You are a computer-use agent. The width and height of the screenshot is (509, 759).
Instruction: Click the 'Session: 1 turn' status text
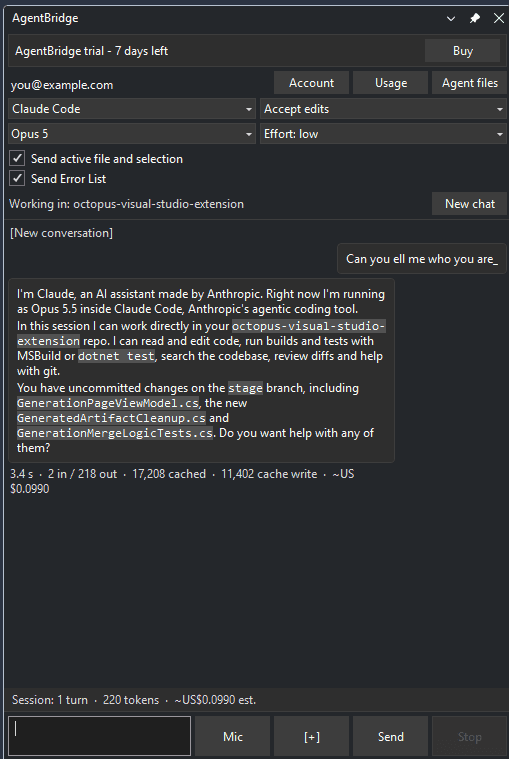(x=50, y=700)
